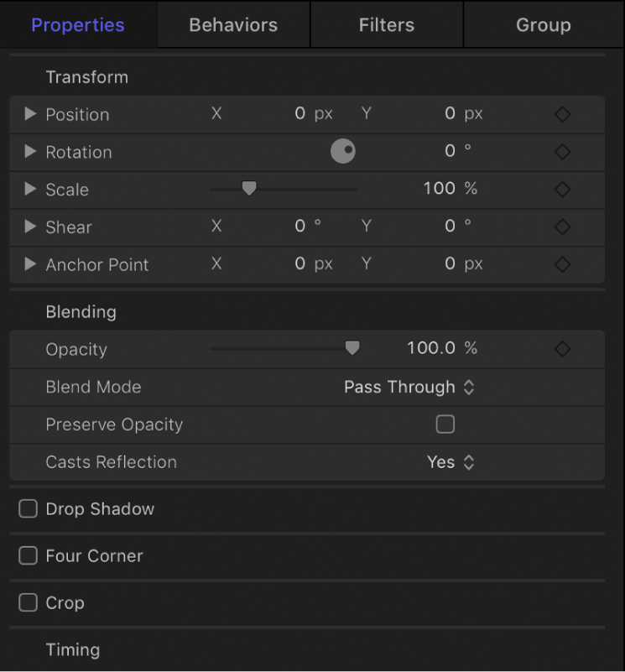Image resolution: width=625 pixels, height=672 pixels.
Task: Toggle the Crop checkbox
Action: (x=29, y=602)
